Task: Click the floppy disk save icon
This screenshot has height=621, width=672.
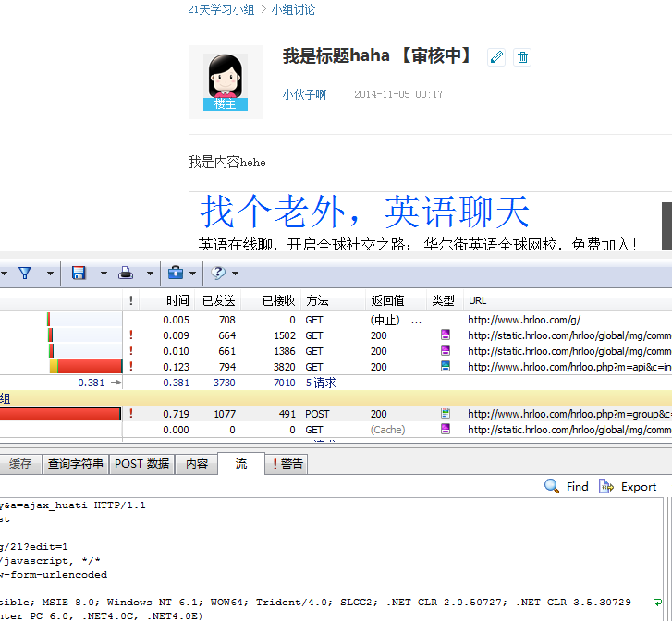Action: tap(79, 273)
